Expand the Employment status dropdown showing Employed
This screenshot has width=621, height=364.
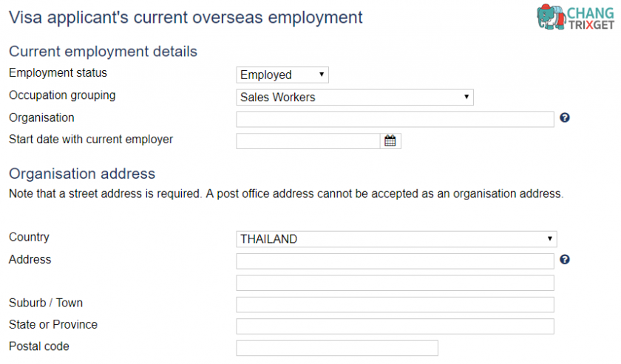(x=282, y=75)
